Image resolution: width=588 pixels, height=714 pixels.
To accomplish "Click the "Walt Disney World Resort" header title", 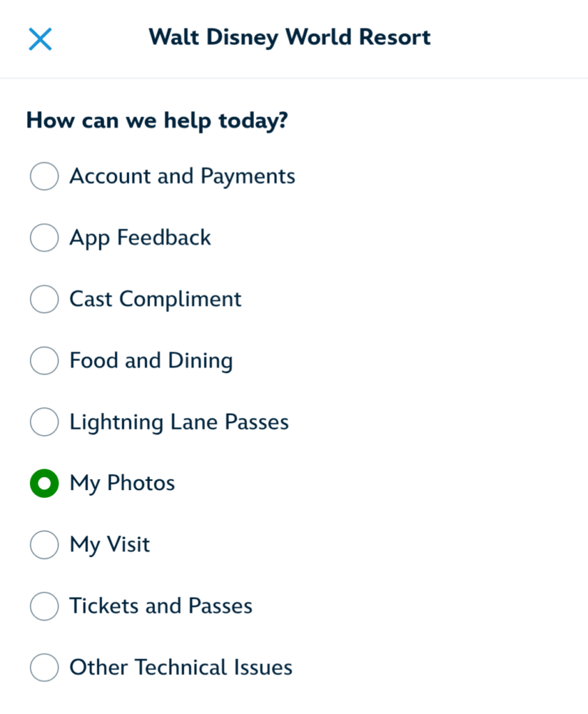I will pos(289,37).
